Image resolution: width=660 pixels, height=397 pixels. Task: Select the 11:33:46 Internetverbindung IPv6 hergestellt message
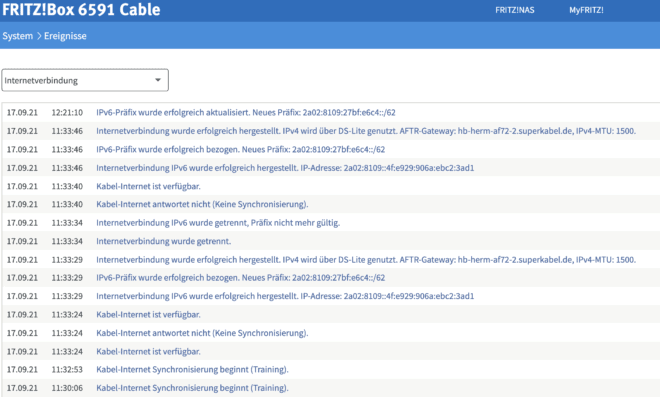(x=285, y=168)
